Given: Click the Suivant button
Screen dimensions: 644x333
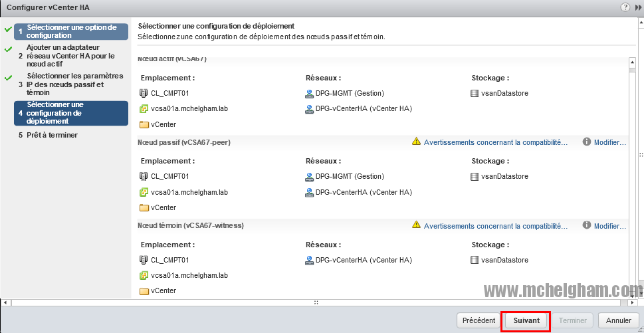Looking at the screenshot, I should coord(526,320).
